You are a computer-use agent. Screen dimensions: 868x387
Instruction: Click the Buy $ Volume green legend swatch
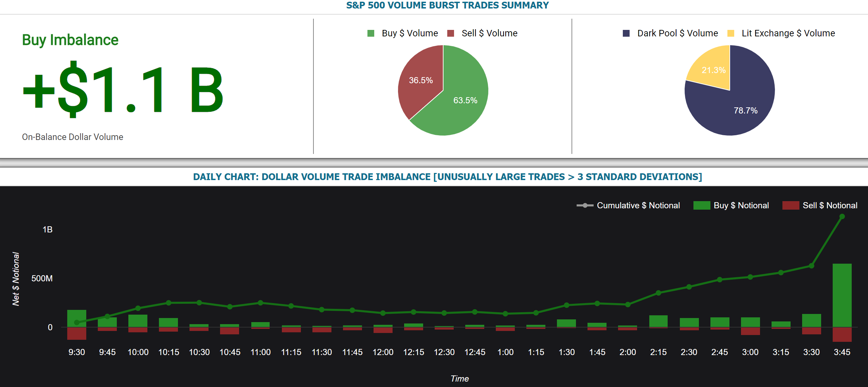(370, 33)
